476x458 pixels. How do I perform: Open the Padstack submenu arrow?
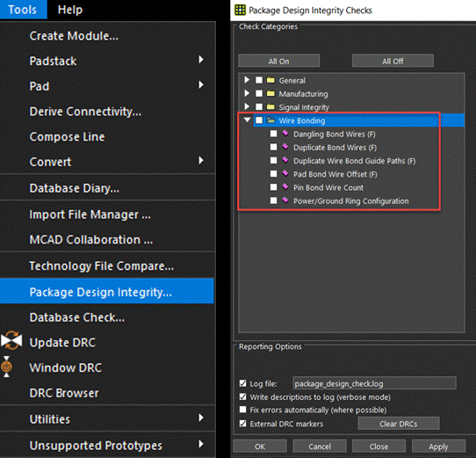pyautogui.click(x=201, y=60)
